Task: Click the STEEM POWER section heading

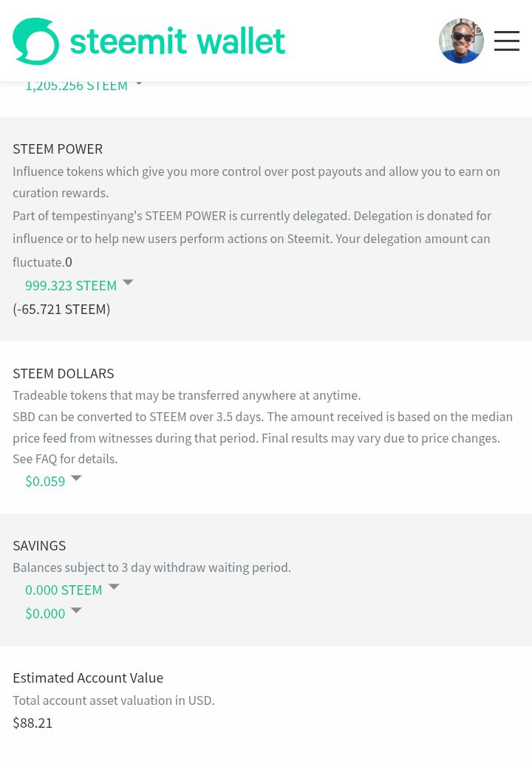Action: tap(58, 149)
